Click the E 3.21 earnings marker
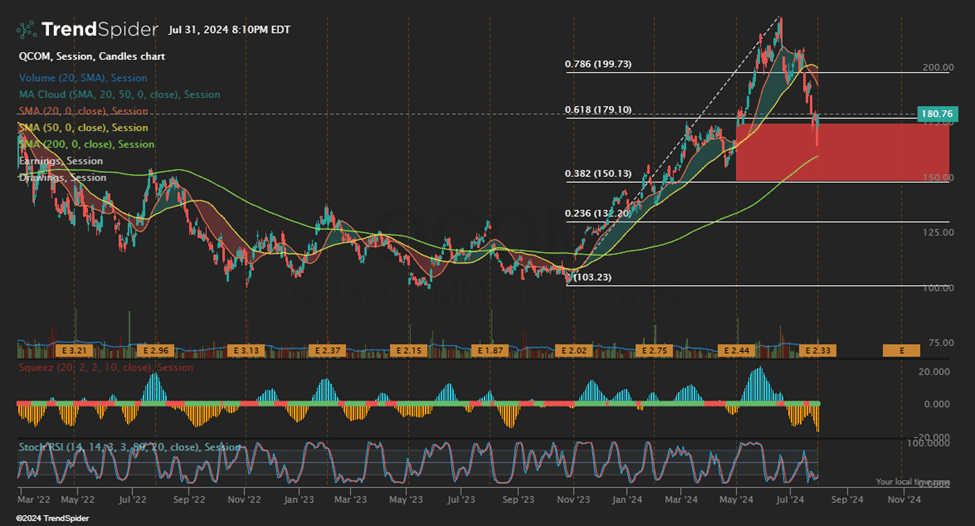 74,351
